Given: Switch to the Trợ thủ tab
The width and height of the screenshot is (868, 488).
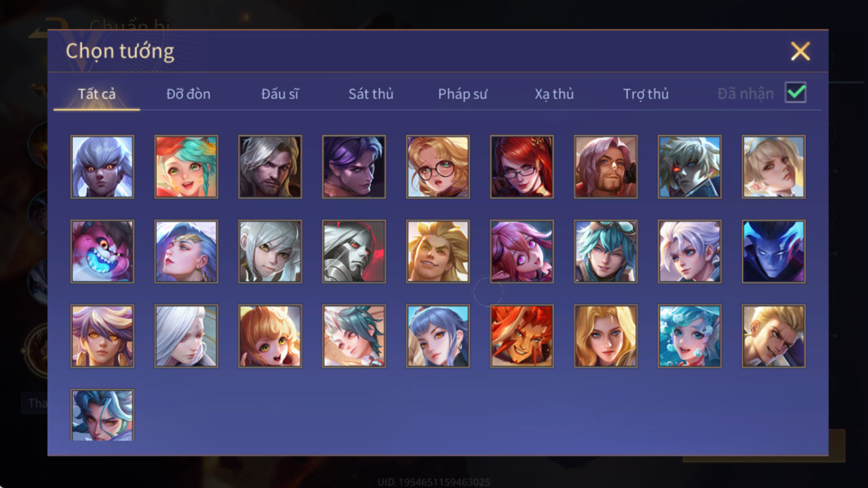Looking at the screenshot, I should click(646, 94).
